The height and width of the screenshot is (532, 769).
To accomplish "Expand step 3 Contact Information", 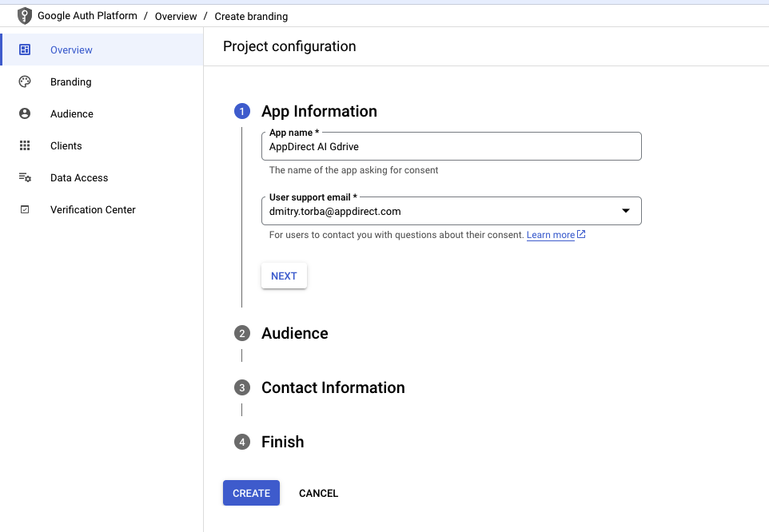I will (x=333, y=387).
